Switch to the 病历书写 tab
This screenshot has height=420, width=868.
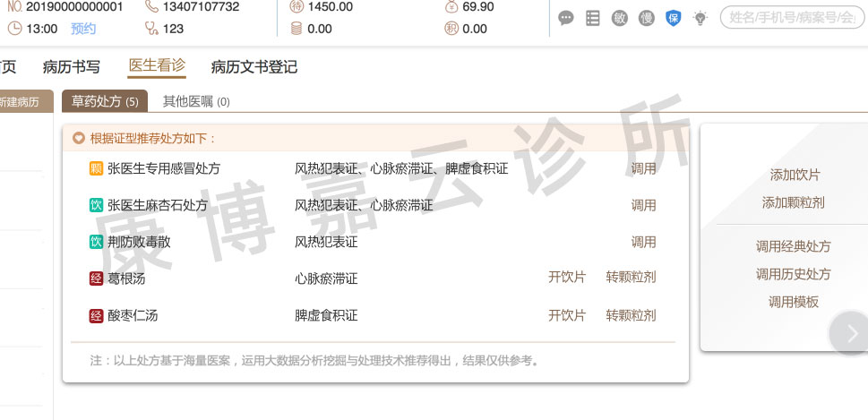click(x=72, y=67)
